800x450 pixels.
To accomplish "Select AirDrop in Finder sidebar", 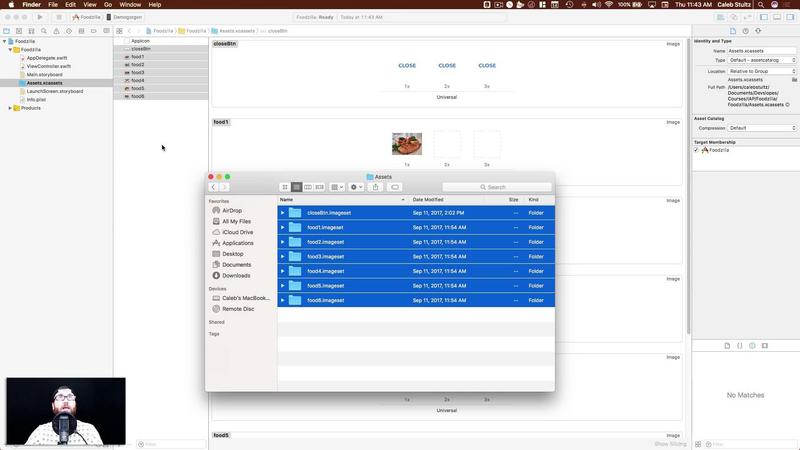I will coord(227,211).
